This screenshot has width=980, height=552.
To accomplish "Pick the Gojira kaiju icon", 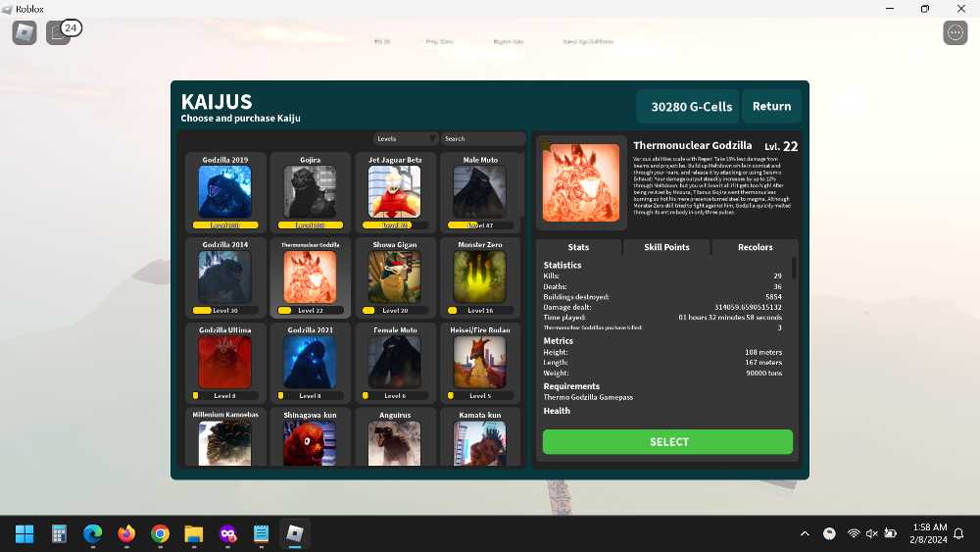I will pyautogui.click(x=310, y=191).
